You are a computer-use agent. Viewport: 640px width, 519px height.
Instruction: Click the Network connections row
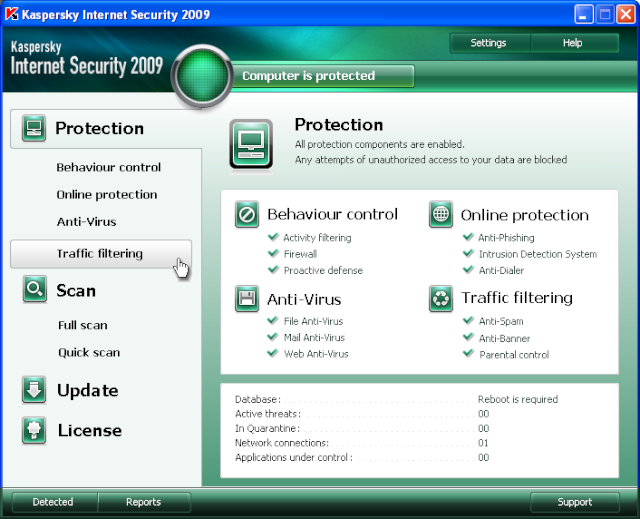tap(362, 443)
